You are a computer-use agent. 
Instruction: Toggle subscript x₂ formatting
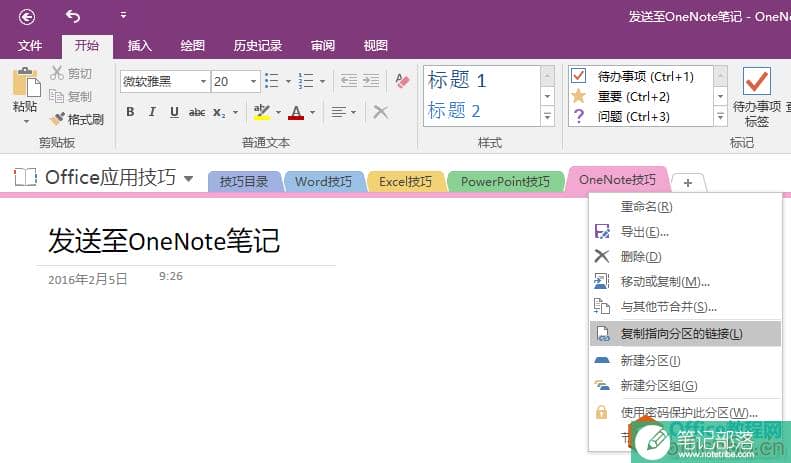pyautogui.click(x=219, y=112)
